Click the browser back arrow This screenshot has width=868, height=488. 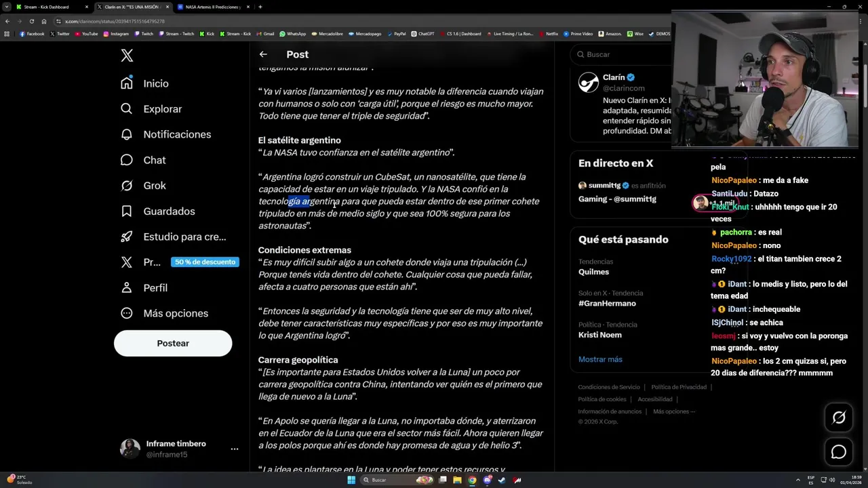pyautogui.click(x=7, y=21)
